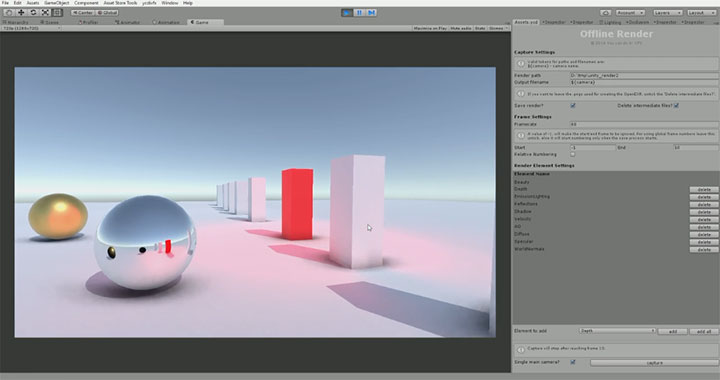The height and width of the screenshot is (380, 720).
Task: Open the cloud services icon
Action: 606,13
